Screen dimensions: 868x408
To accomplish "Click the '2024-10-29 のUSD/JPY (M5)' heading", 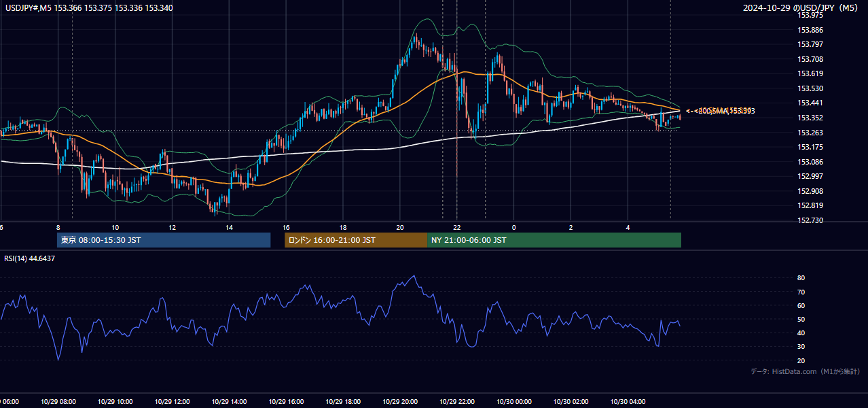I will (x=801, y=8).
